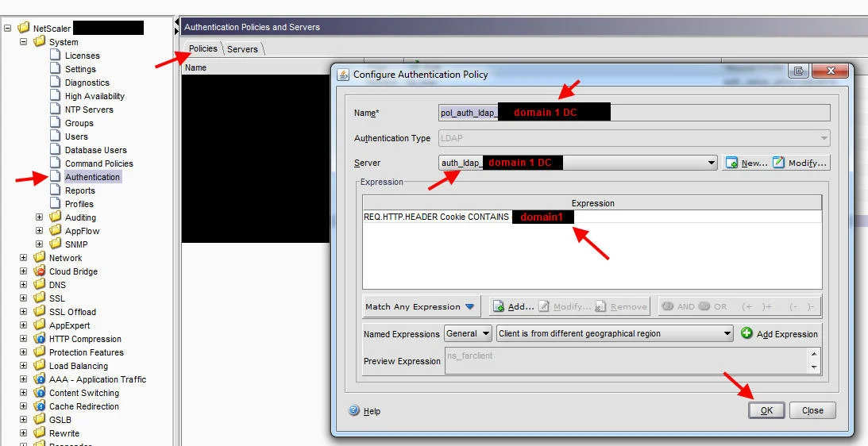
Task: Click the NetScaler root folder icon
Action: point(23,29)
